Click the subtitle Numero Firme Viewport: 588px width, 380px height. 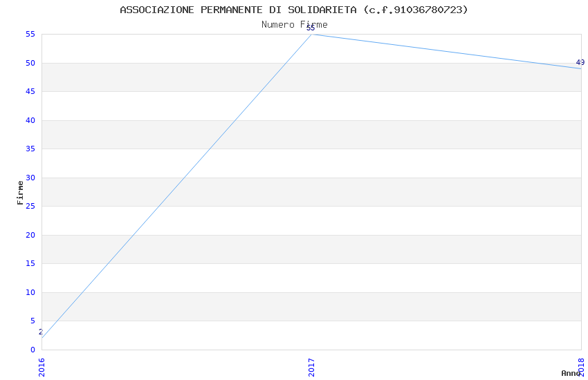point(295,25)
